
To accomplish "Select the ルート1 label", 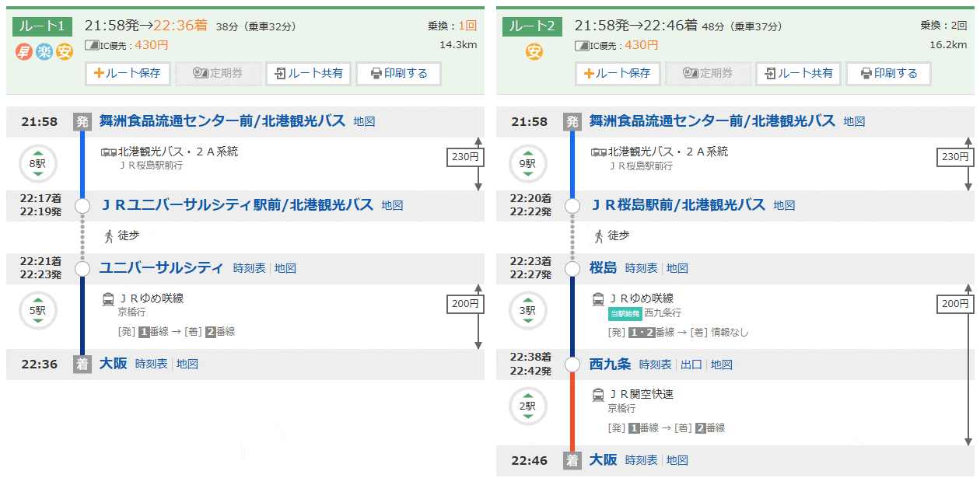I will [x=42, y=26].
